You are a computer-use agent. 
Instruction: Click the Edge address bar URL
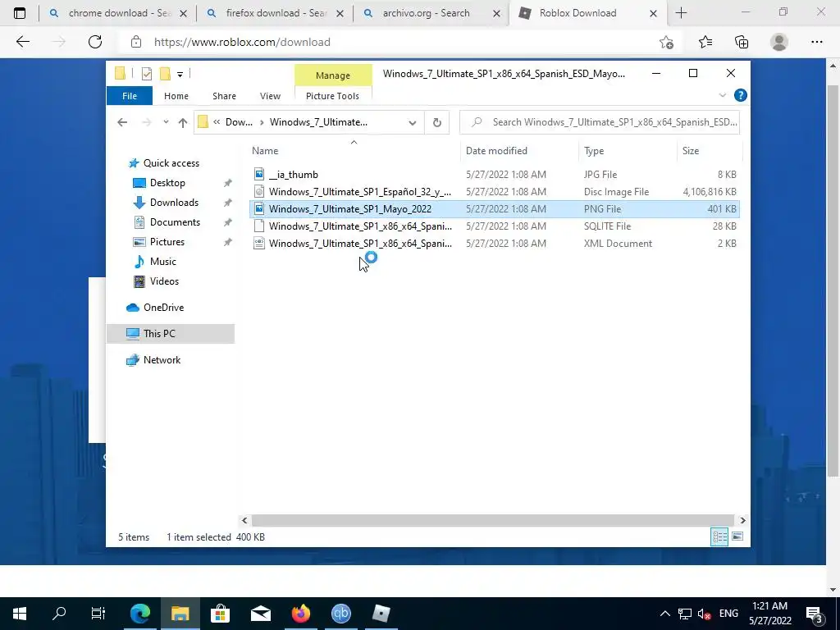(x=242, y=42)
